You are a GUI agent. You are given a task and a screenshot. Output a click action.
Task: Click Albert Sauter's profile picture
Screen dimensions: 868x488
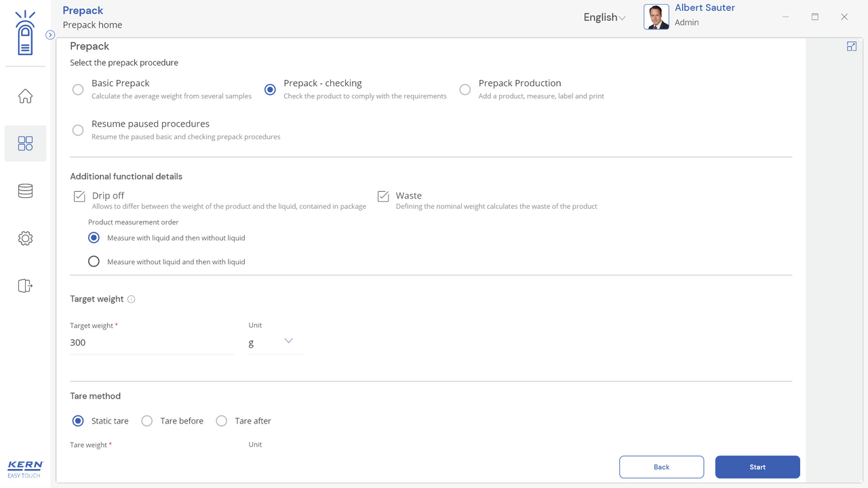click(656, 17)
